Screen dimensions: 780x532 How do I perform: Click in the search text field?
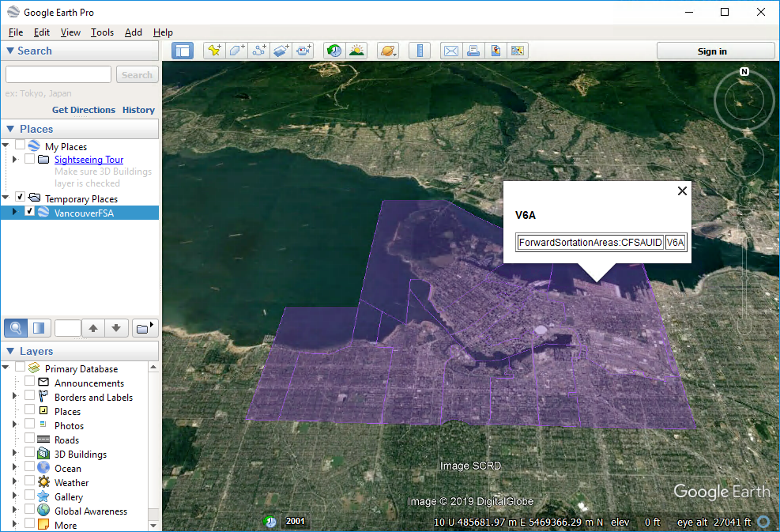(58, 74)
